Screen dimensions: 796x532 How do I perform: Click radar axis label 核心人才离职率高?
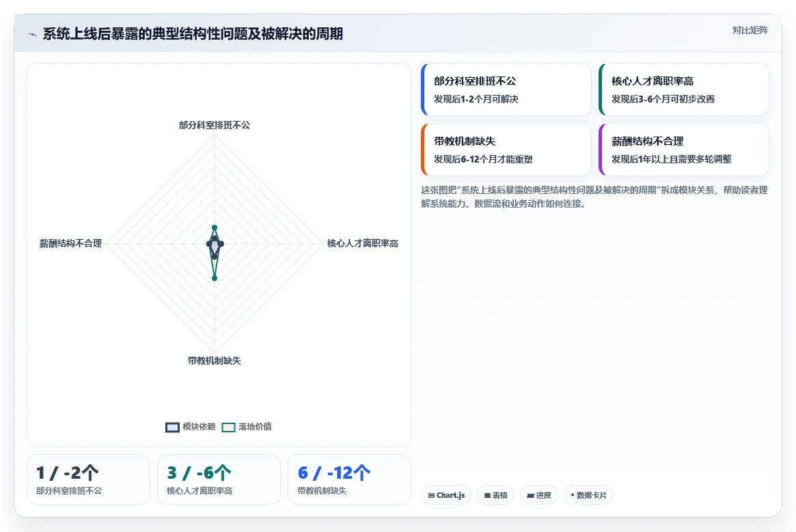(x=362, y=243)
